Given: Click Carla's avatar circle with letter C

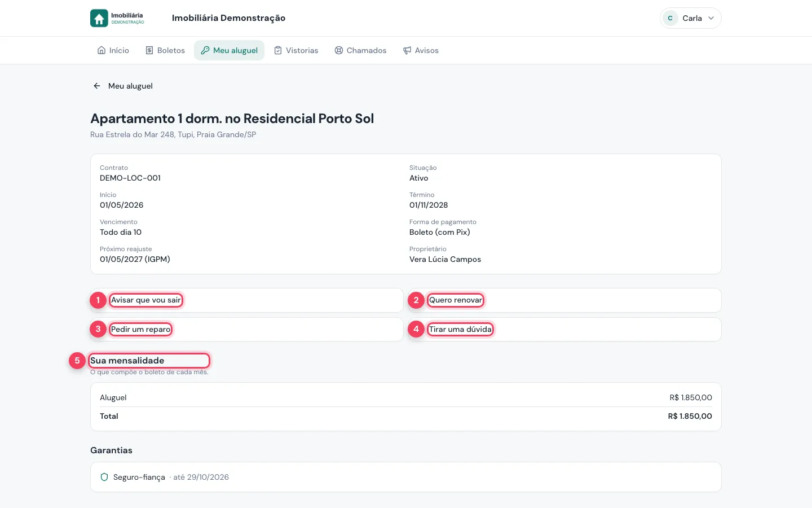Looking at the screenshot, I should [x=670, y=18].
